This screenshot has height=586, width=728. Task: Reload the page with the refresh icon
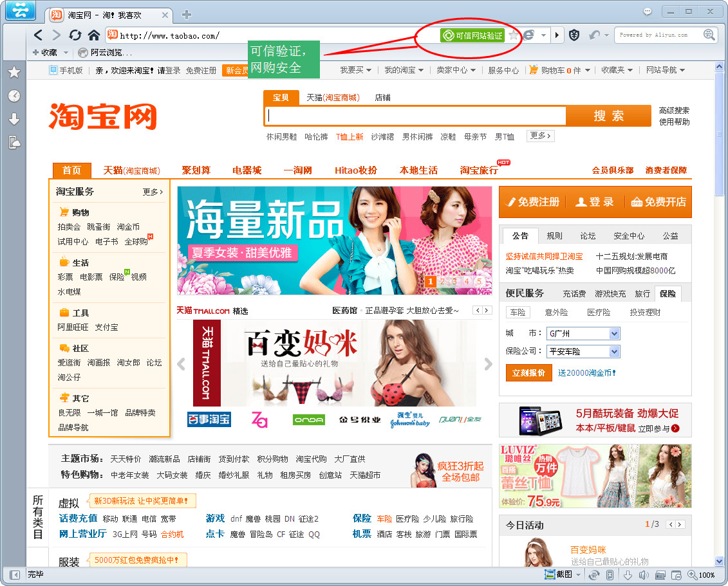click(x=75, y=35)
